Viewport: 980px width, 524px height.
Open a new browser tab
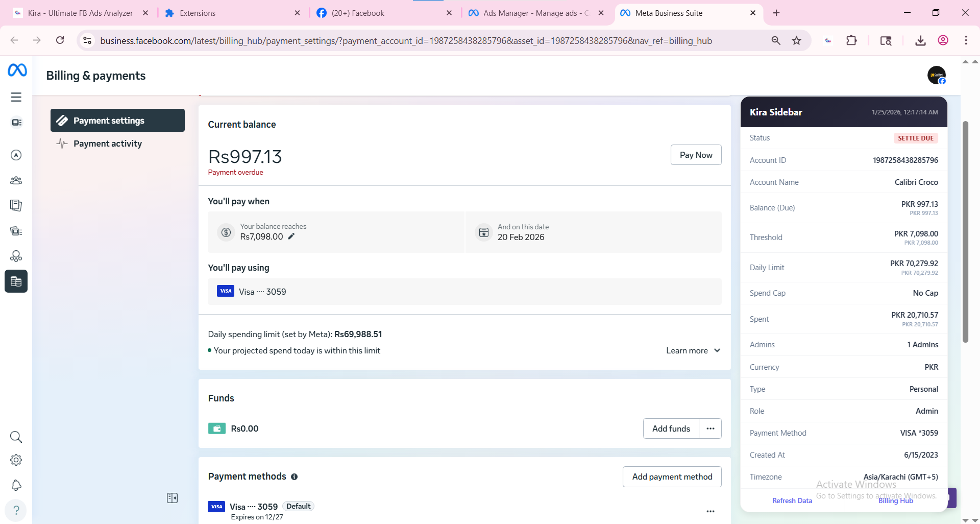click(x=776, y=13)
